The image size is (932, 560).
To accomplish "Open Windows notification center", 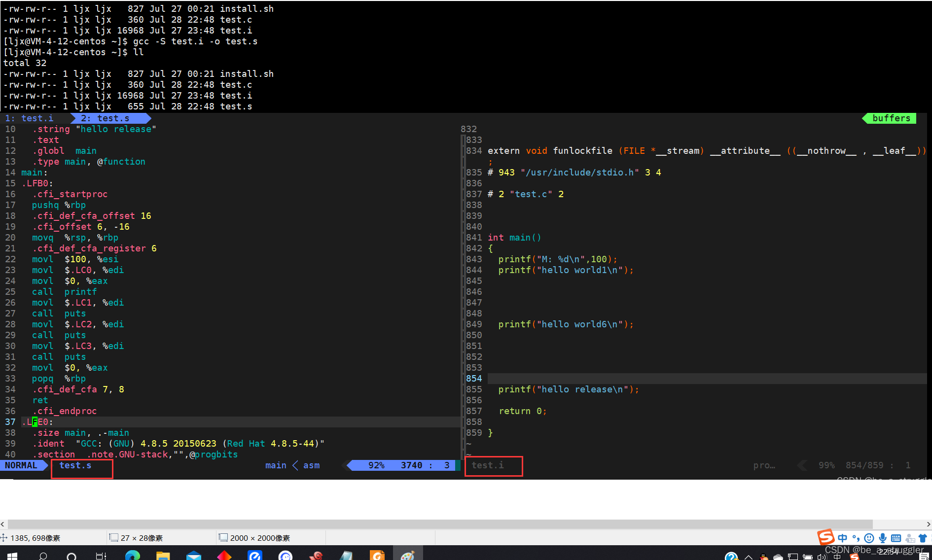I will pyautogui.click(x=925, y=557).
